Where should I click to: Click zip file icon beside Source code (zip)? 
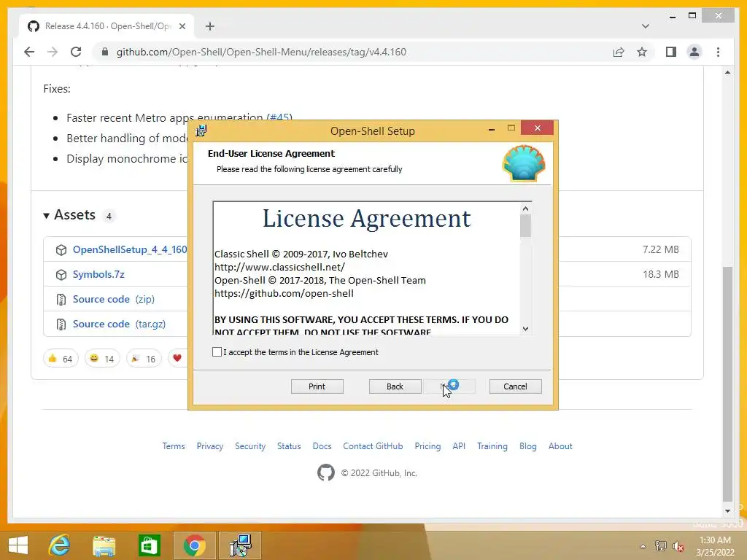click(x=61, y=300)
